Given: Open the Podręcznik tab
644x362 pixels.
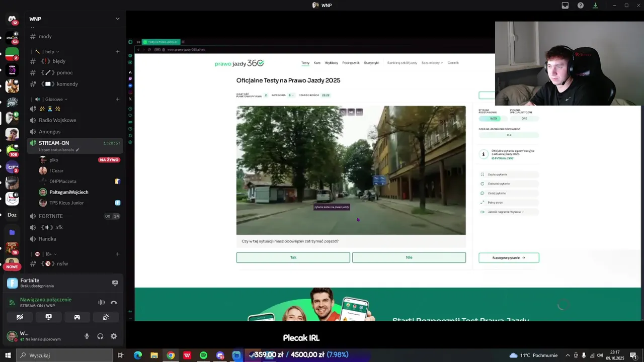Looking at the screenshot, I should click(351, 63).
